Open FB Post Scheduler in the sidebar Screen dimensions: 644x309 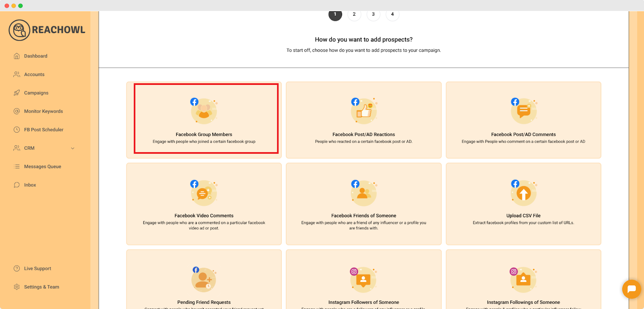pyautogui.click(x=44, y=130)
